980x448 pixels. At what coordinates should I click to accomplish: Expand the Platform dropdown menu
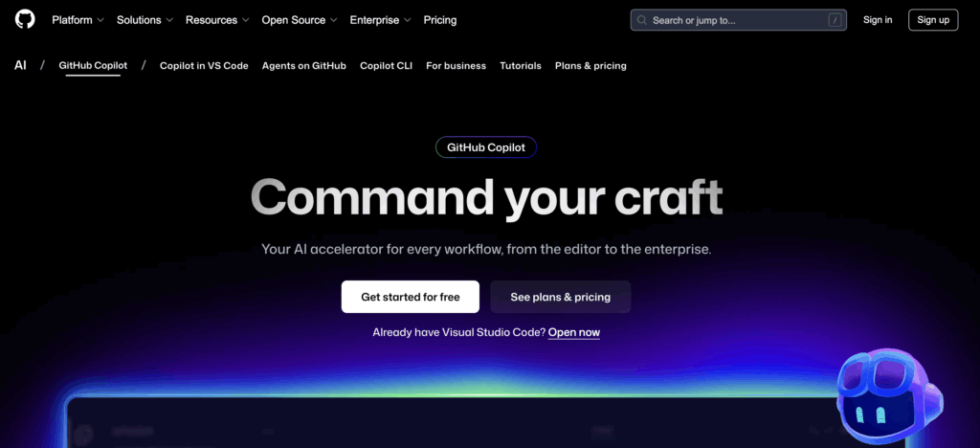(x=78, y=20)
